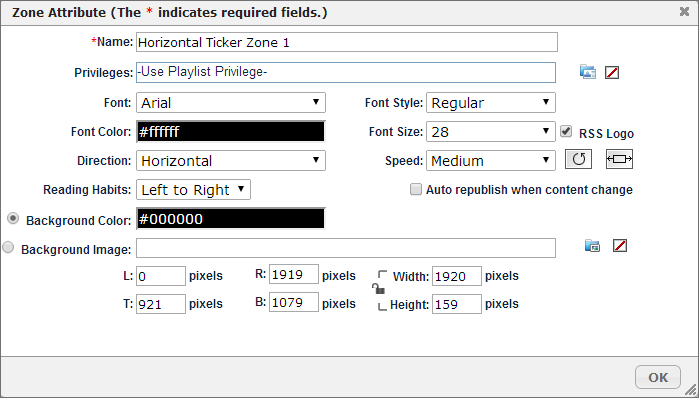
Task: Expand the Font Style dropdown
Action: (x=491, y=103)
